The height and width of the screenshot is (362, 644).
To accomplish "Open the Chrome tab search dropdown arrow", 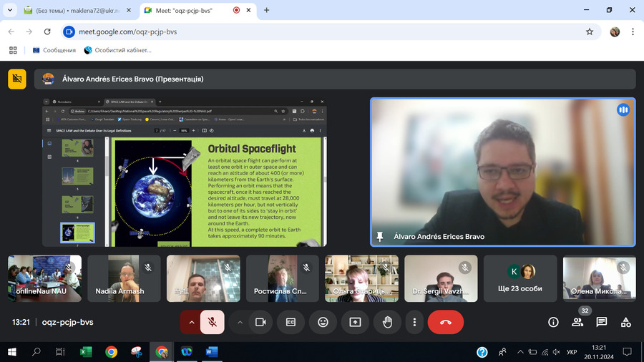I will point(10,11).
